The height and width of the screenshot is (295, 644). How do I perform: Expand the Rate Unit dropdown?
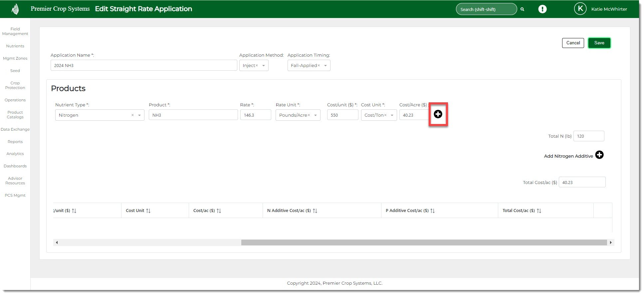[x=315, y=115]
